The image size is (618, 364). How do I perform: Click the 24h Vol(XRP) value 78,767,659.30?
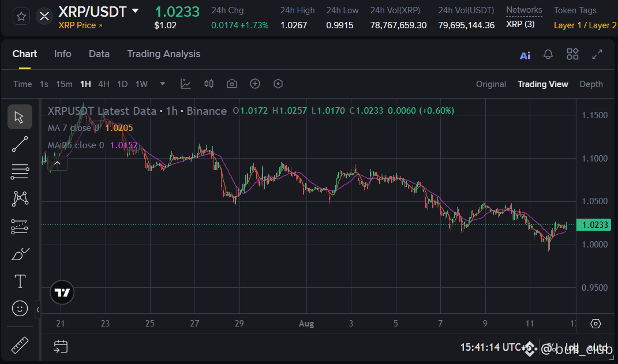point(398,25)
